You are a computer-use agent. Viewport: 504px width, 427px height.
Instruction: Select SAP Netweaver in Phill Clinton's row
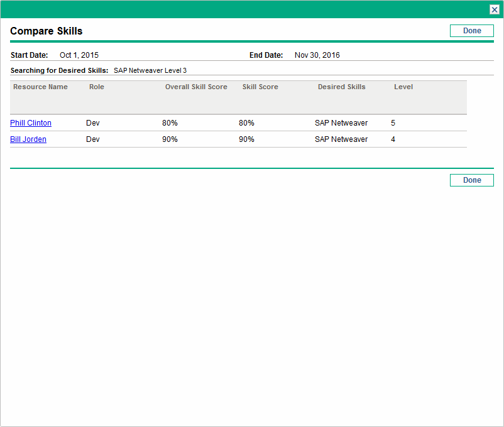[x=341, y=123]
